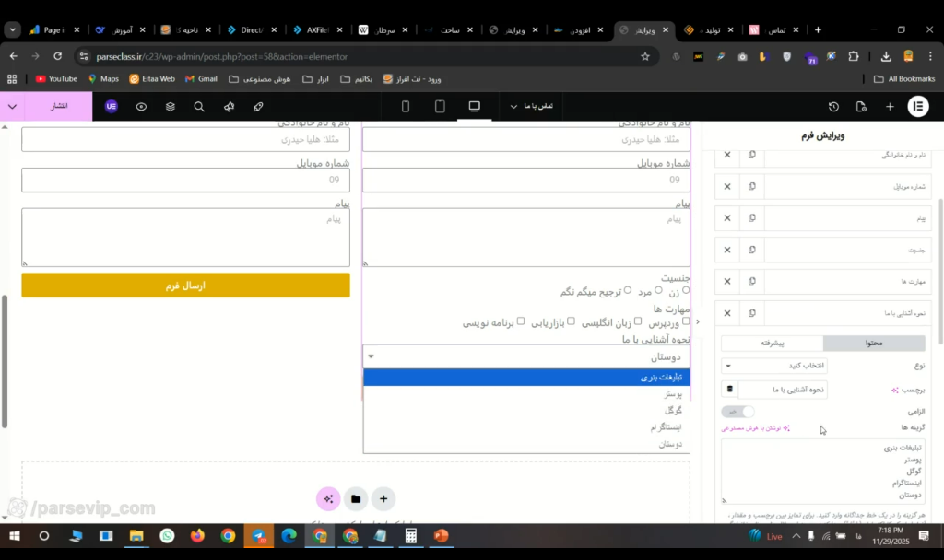Open Windows Start menu button
Screen dimensions: 944x560
pos(14,536)
